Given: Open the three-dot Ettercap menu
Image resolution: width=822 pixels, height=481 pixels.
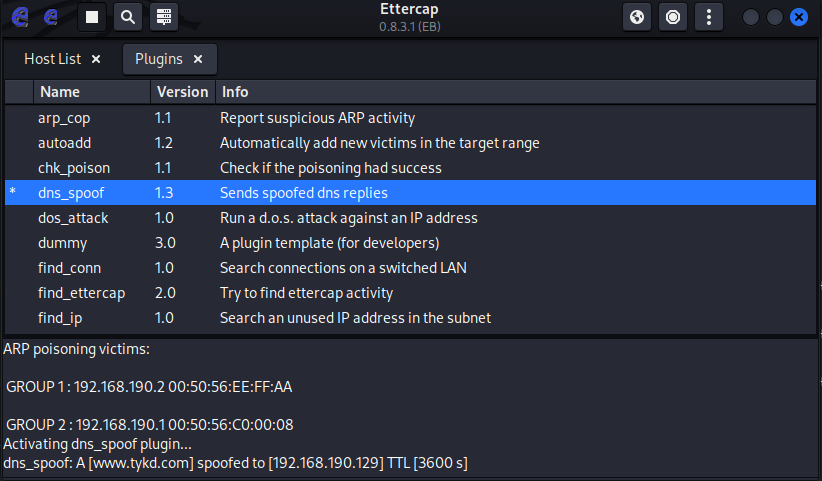Looking at the screenshot, I should 708,17.
